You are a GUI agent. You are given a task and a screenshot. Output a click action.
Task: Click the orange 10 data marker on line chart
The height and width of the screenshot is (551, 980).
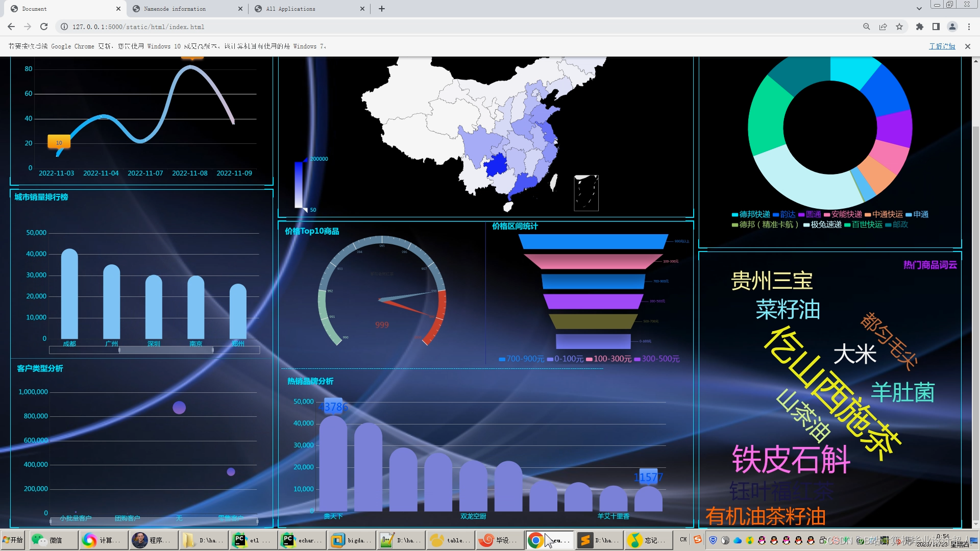click(x=59, y=142)
